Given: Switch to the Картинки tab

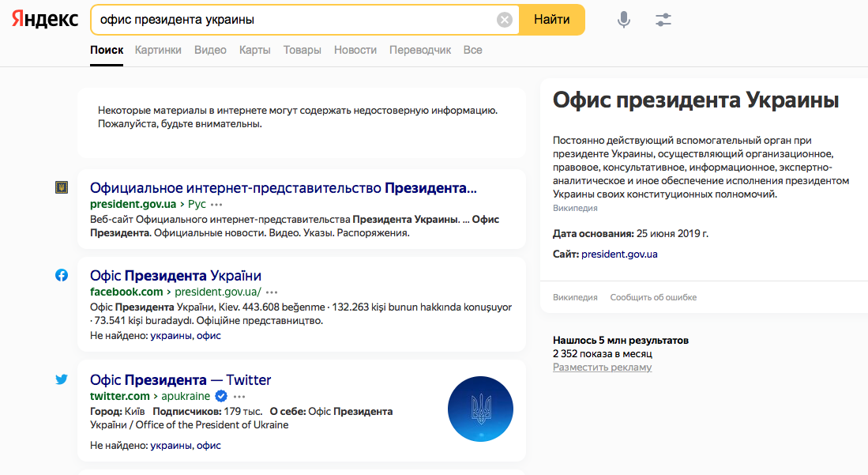Looking at the screenshot, I should click(x=158, y=50).
